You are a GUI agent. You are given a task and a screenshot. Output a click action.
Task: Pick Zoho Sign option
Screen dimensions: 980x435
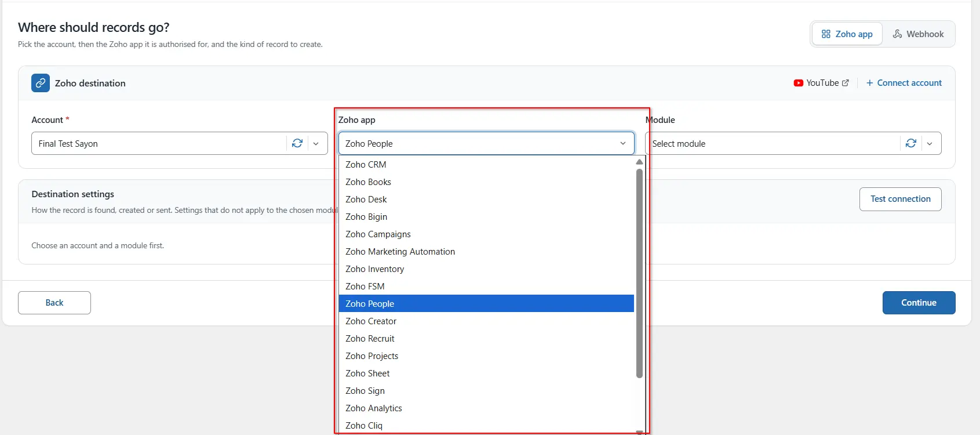486,391
